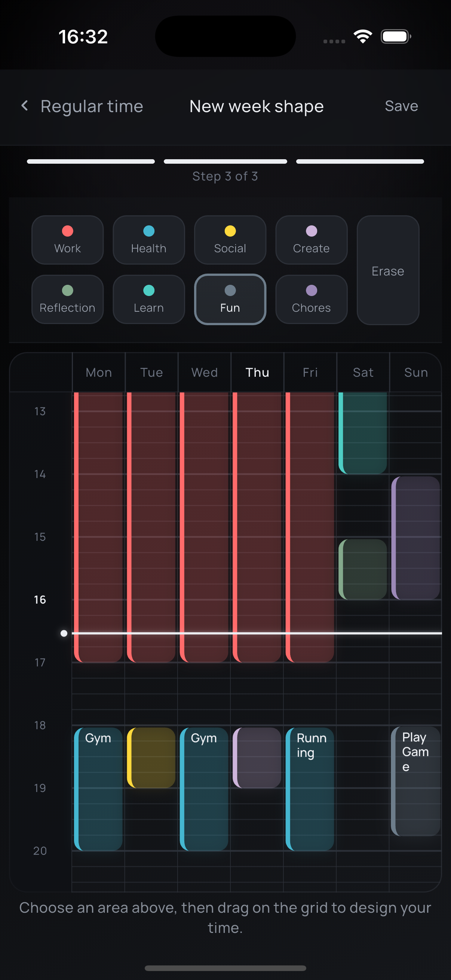451x980 pixels.
Task: Tap the 18 hour label
Action: [40, 725]
